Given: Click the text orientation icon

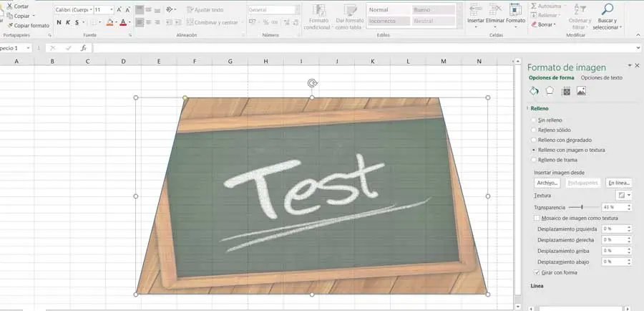Looking at the screenshot, I should pyautogui.click(x=170, y=9).
